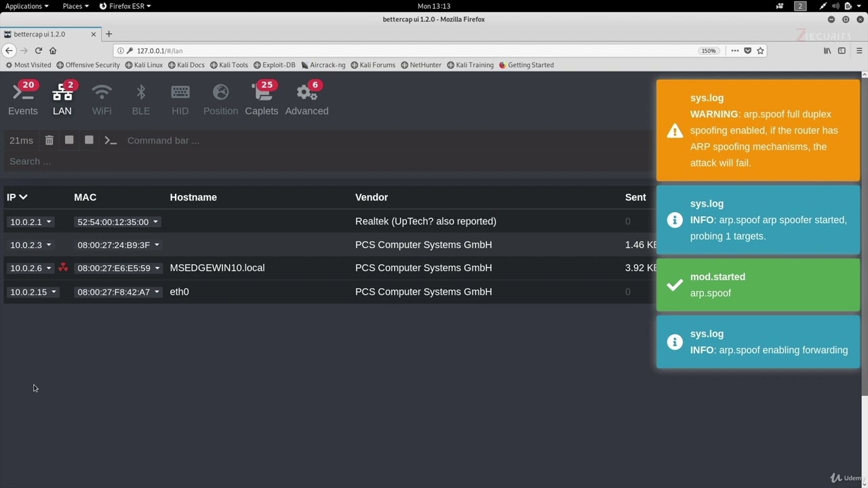Screen dimensions: 868x488
Task: Open Offensive Security bookmark
Action: 88,65
